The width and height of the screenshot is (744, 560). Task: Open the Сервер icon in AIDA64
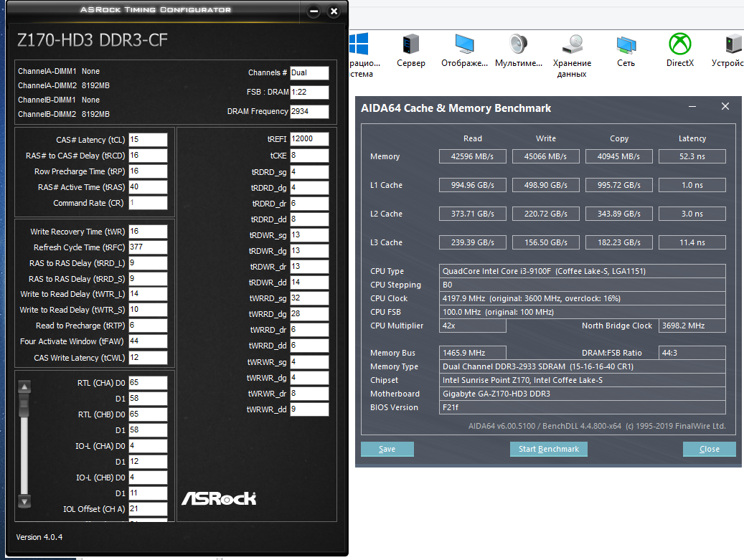[411, 50]
